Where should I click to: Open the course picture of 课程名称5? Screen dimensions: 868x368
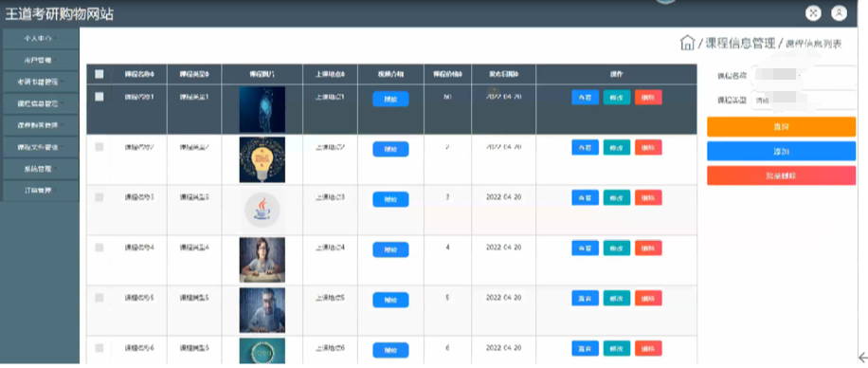[262, 310]
